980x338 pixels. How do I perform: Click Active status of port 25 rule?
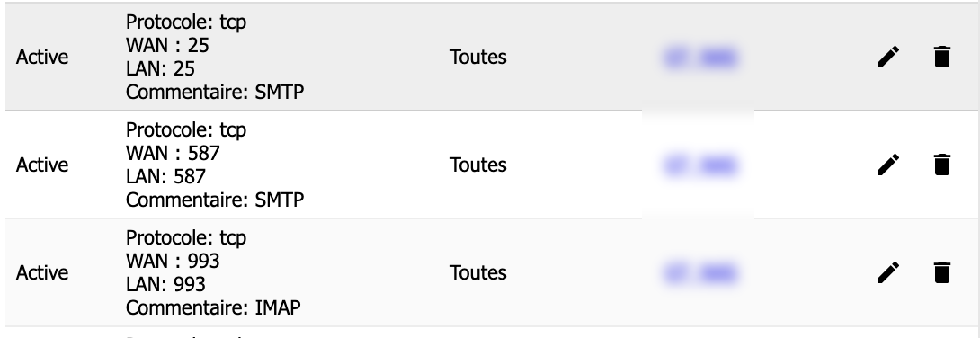(x=42, y=57)
